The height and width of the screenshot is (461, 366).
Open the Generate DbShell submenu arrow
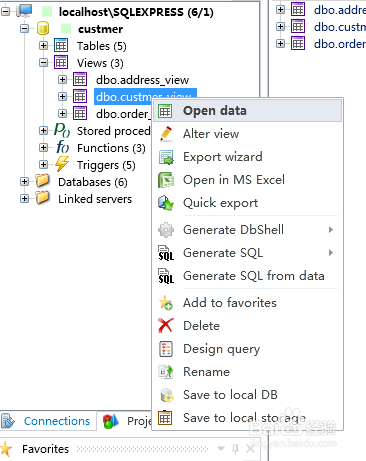[331, 230]
